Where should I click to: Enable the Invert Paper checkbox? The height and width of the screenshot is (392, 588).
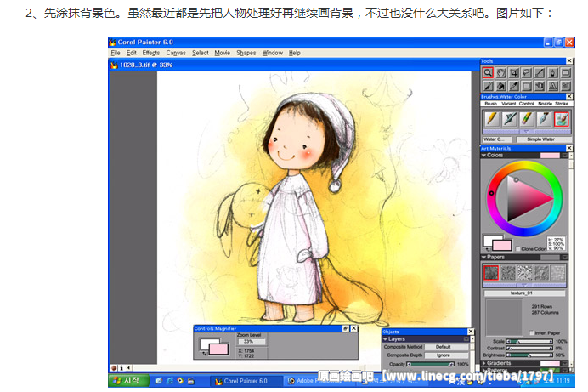[531, 332]
